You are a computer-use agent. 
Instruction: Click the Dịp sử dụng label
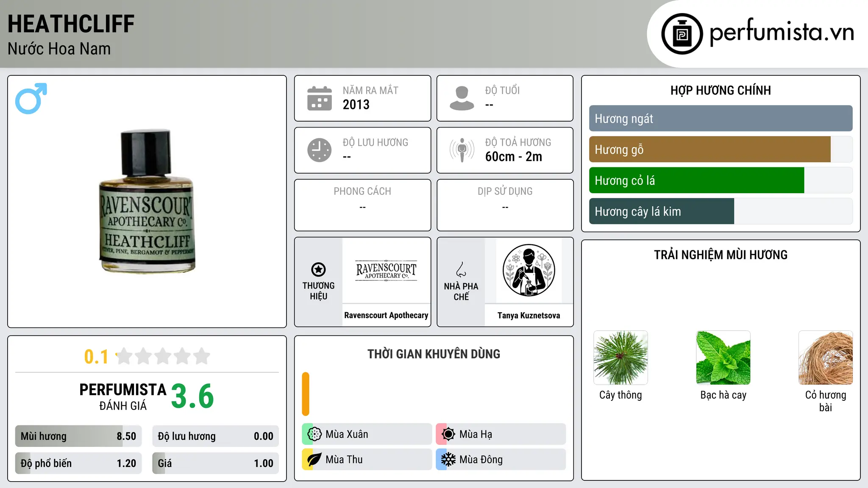pos(505,191)
